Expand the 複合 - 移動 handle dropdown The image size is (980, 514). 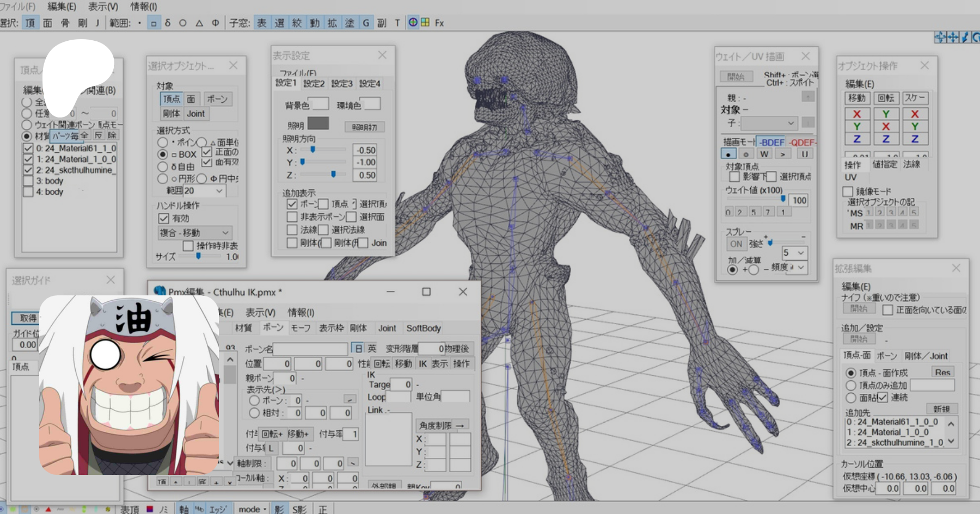point(225,233)
